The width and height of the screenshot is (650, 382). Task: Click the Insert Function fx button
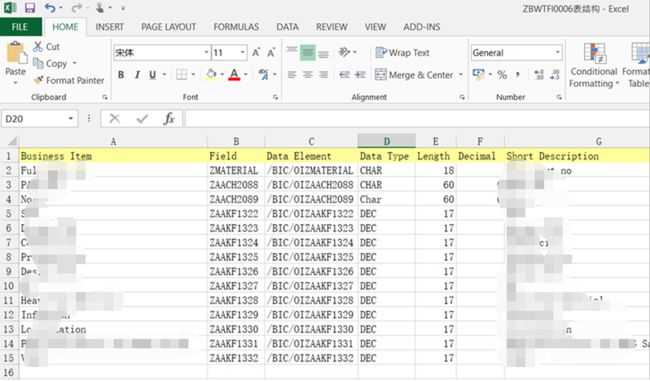(x=169, y=119)
